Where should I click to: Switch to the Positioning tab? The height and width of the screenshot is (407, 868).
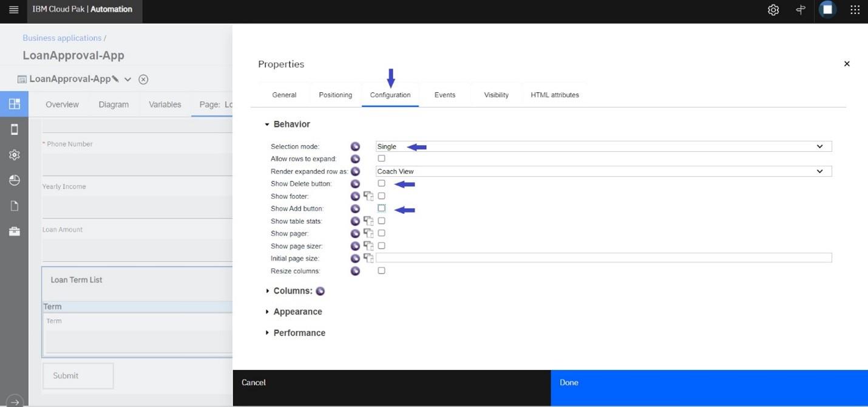[x=336, y=95]
